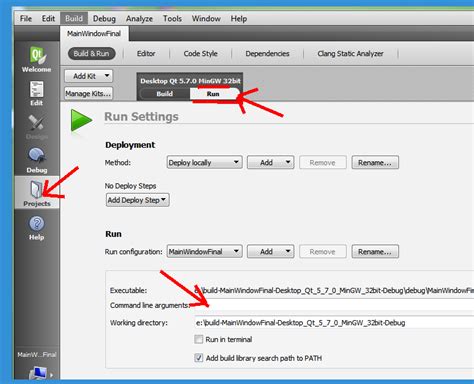Viewport: 474px width, 384px height.
Task: Switch to Edit mode in sidebar
Action: click(x=37, y=93)
